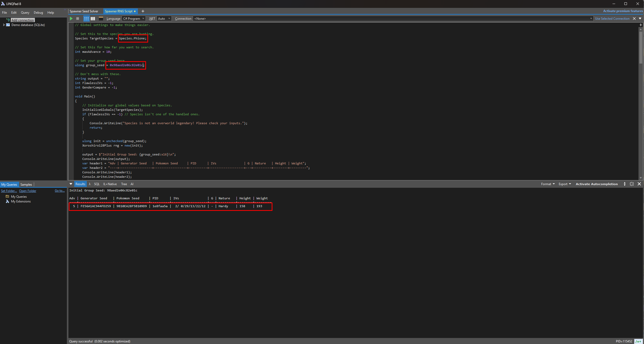Open the .NET Auto version dropdown
This screenshot has width=644, height=344.
[x=164, y=19]
